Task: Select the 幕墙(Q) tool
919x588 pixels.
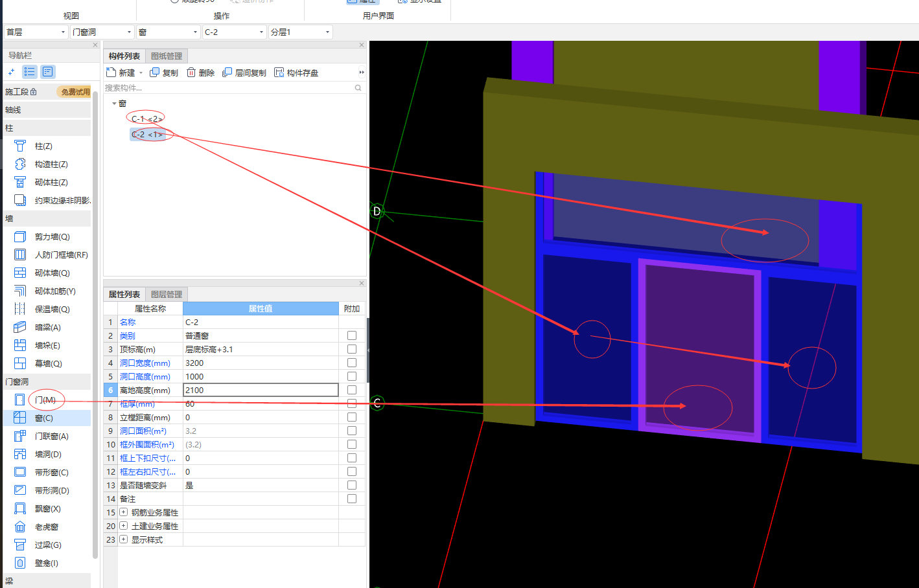Action: coord(48,364)
